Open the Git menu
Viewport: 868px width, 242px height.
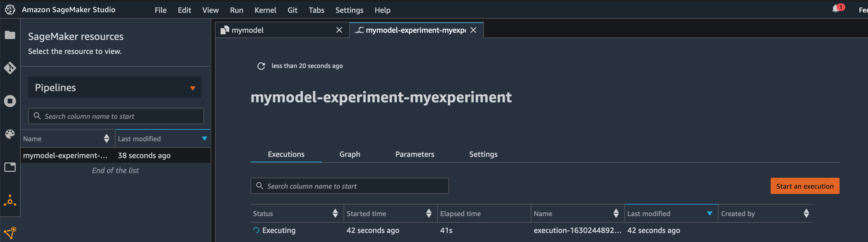292,10
